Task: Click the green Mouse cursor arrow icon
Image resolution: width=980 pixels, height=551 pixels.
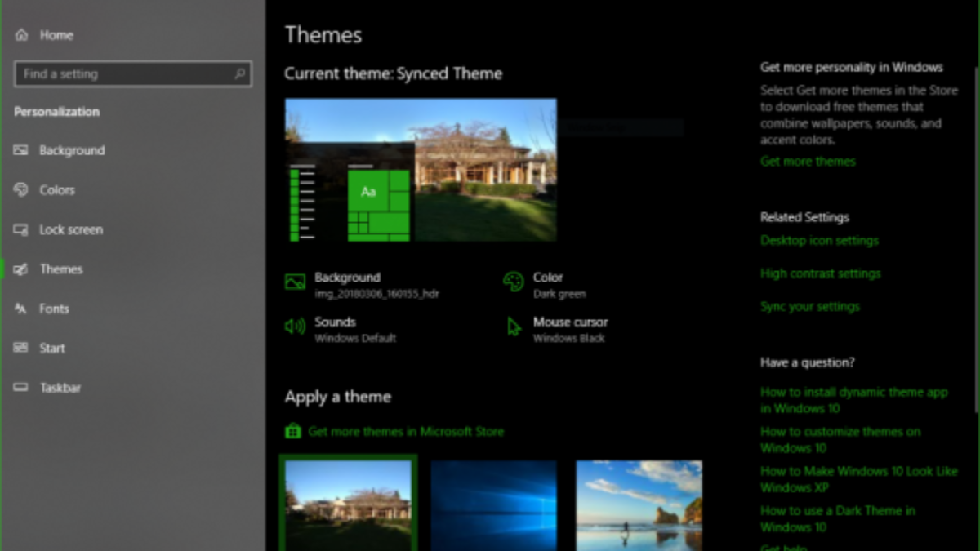Action: (514, 327)
